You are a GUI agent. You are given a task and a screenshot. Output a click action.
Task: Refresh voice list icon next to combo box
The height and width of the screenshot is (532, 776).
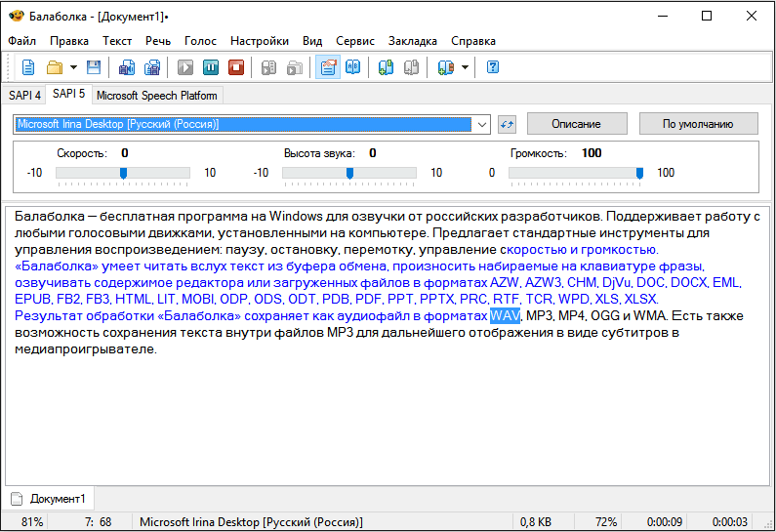coord(507,124)
